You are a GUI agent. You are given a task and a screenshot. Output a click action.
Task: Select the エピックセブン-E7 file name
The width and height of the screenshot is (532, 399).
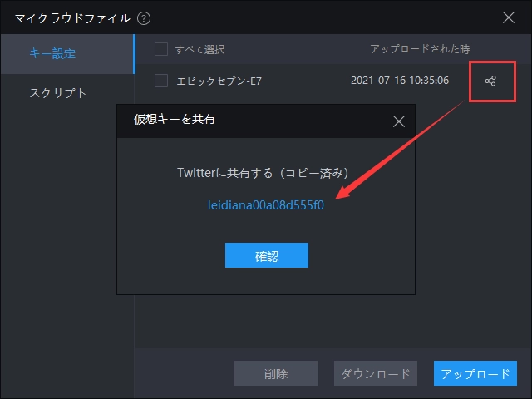pyautogui.click(x=219, y=81)
